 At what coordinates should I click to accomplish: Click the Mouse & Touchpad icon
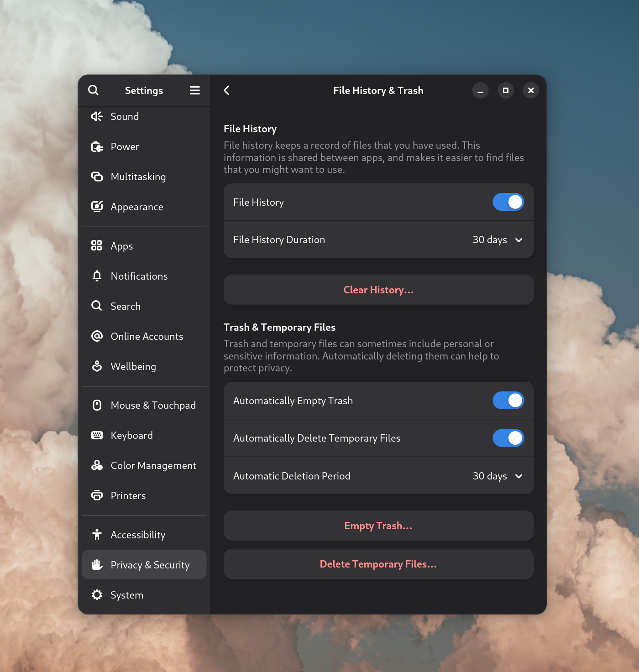[97, 405]
